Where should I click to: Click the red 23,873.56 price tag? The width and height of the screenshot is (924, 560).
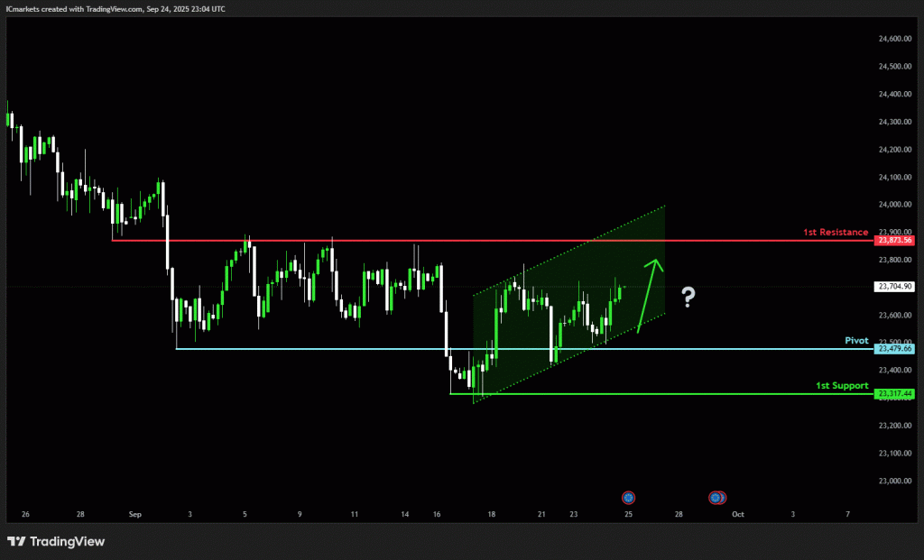coord(894,241)
